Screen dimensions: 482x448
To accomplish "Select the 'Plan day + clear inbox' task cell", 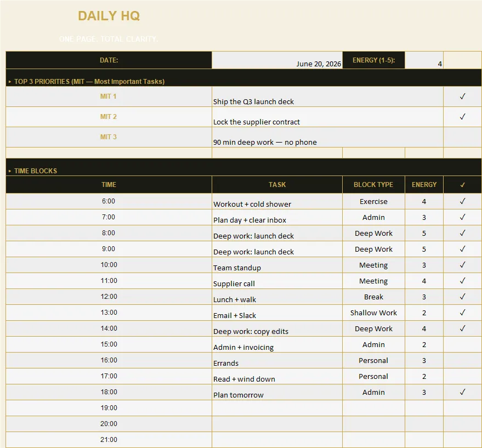I will [277, 217].
